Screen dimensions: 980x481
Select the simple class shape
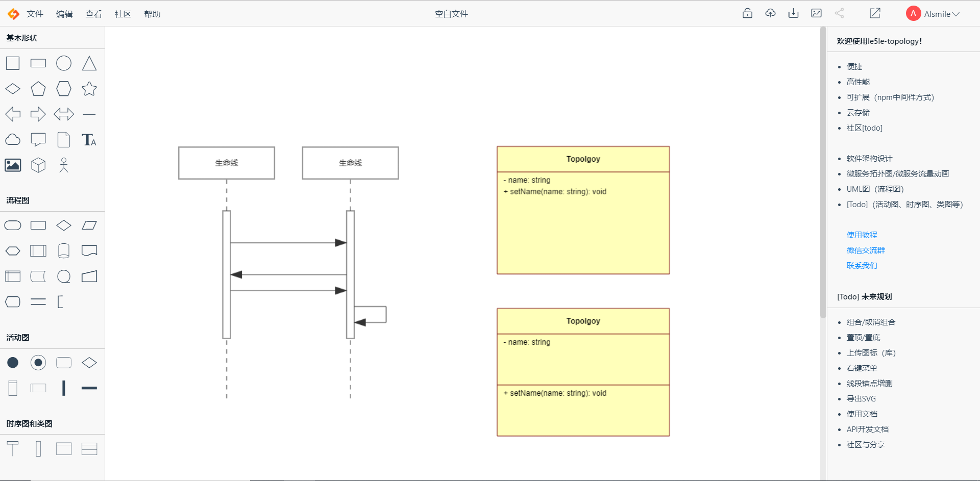click(x=64, y=449)
